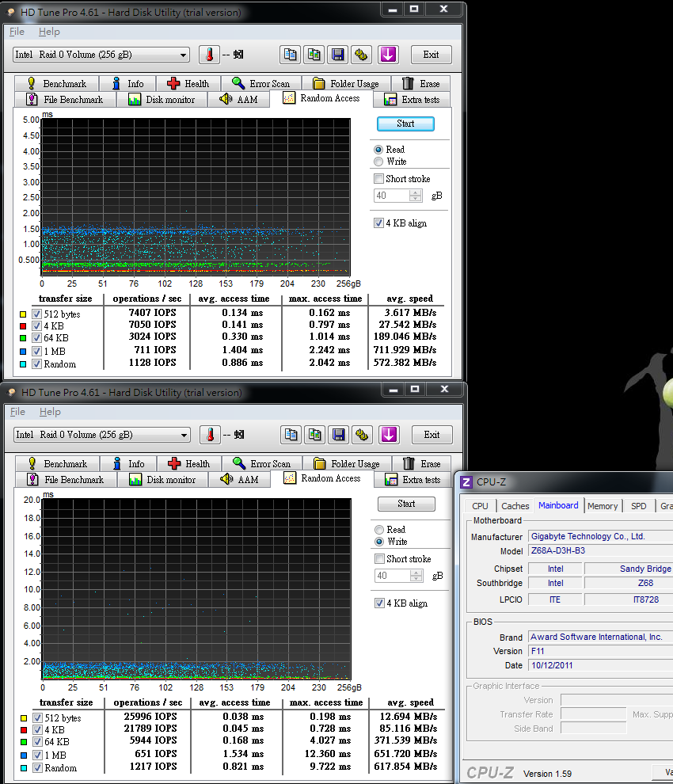Image resolution: width=673 pixels, height=784 pixels.
Task: Click the 711.929 MB/s speed value in upper window
Action: click(x=405, y=349)
